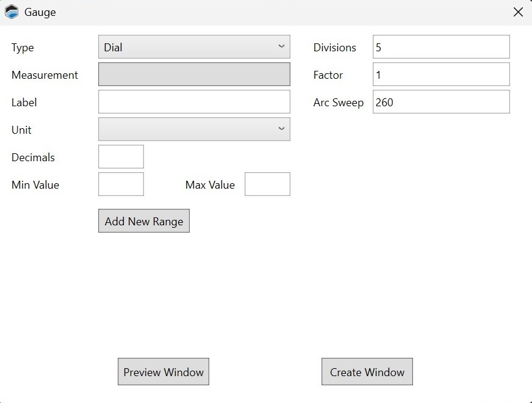Image resolution: width=532 pixels, height=403 pixels.
Task: Click the Gauge app icon in title bar
Action: [12, 12]
